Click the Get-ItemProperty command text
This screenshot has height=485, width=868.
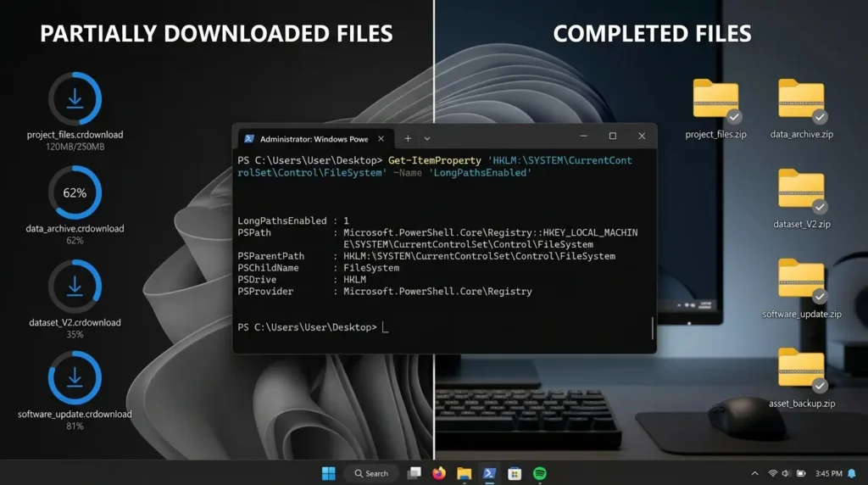435,160
